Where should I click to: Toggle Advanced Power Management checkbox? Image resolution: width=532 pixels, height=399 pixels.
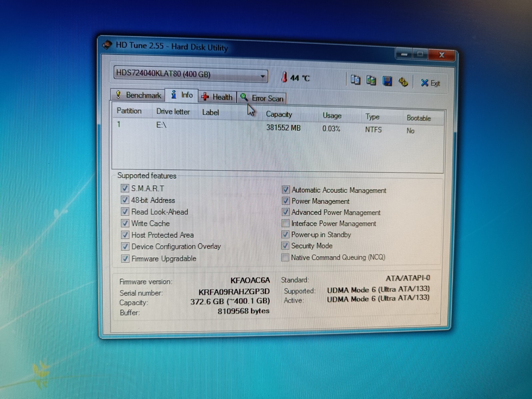tap(286, 212)
